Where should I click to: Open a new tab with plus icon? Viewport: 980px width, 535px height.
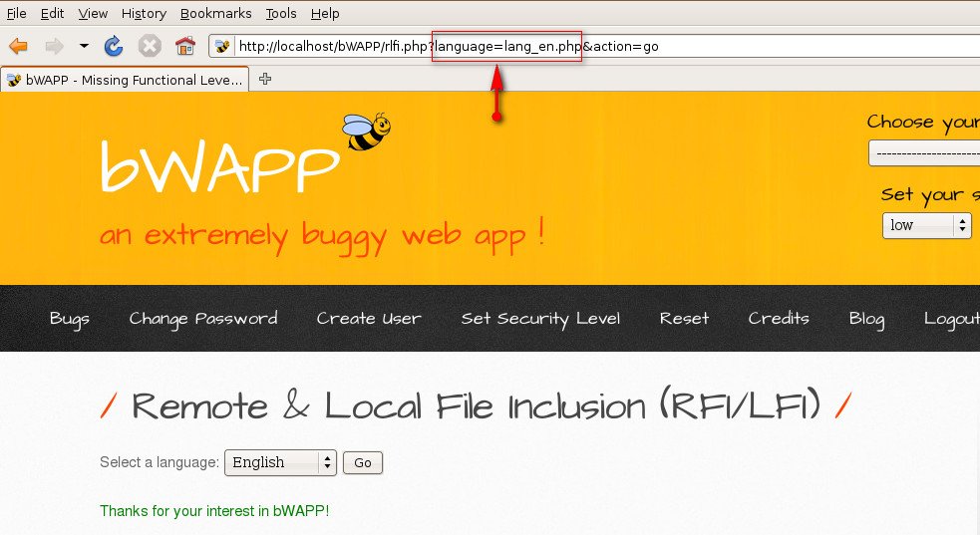tap(265, 79)
